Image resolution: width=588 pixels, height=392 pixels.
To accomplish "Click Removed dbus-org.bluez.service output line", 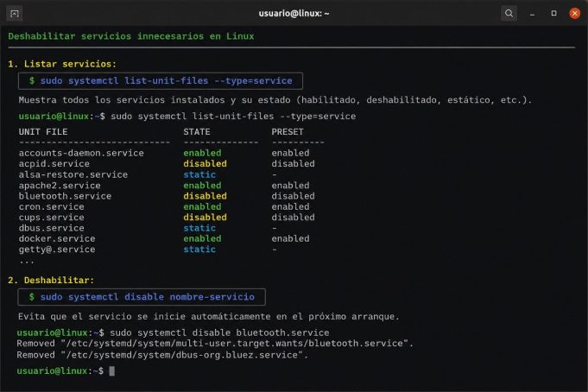I will click(x=162, y=355).
